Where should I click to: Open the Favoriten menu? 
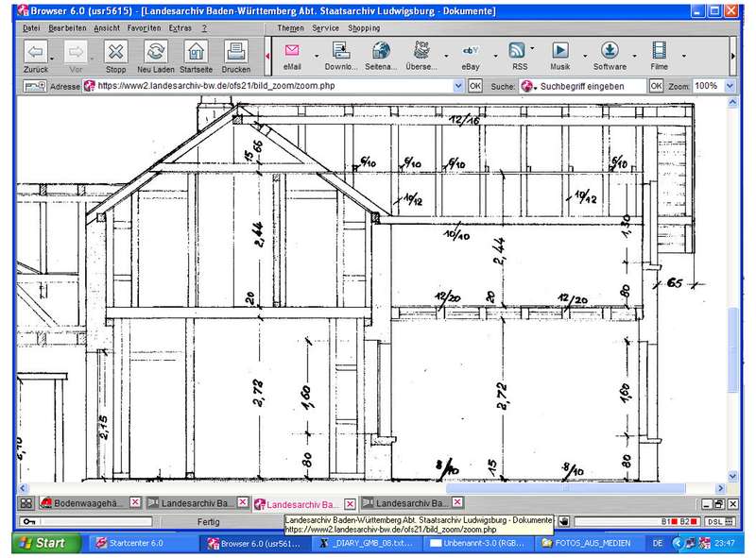click(144, 28)
